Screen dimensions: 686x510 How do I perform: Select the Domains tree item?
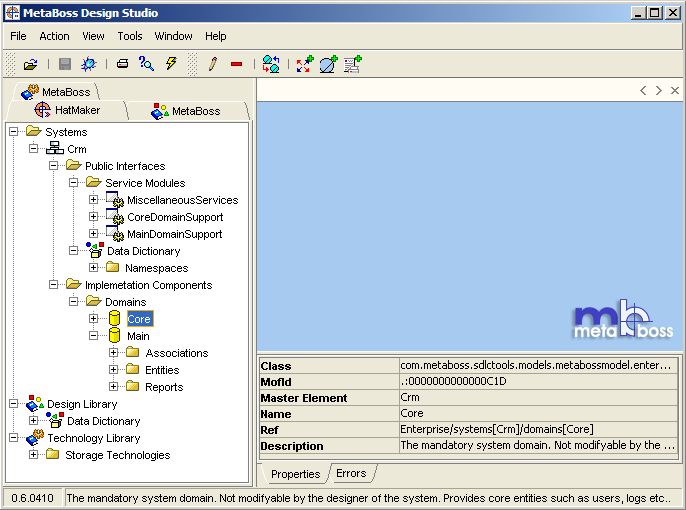coord(126,302)
